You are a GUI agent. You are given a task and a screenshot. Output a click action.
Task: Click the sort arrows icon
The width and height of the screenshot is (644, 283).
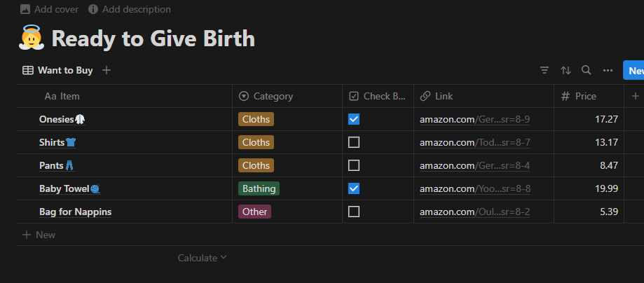tap(566, 71)
